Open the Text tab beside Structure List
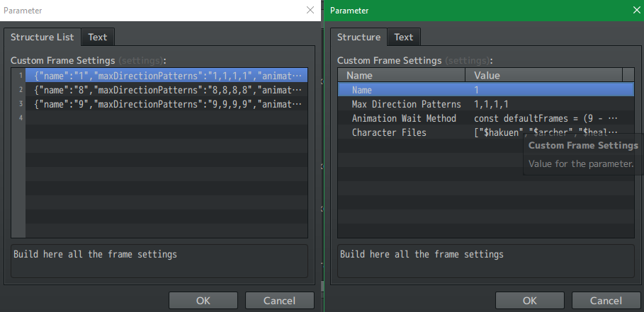Screen dimensions: 644x312 [x=98, y=37]
